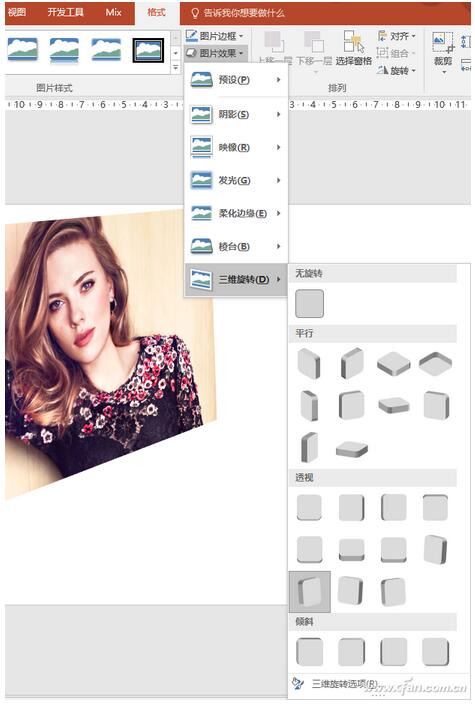Image resolution: width=475 pixels, height=705 pixels.
Task: Apply the second perspective preset in 透视 top row
Action: [x=351, y=508]
